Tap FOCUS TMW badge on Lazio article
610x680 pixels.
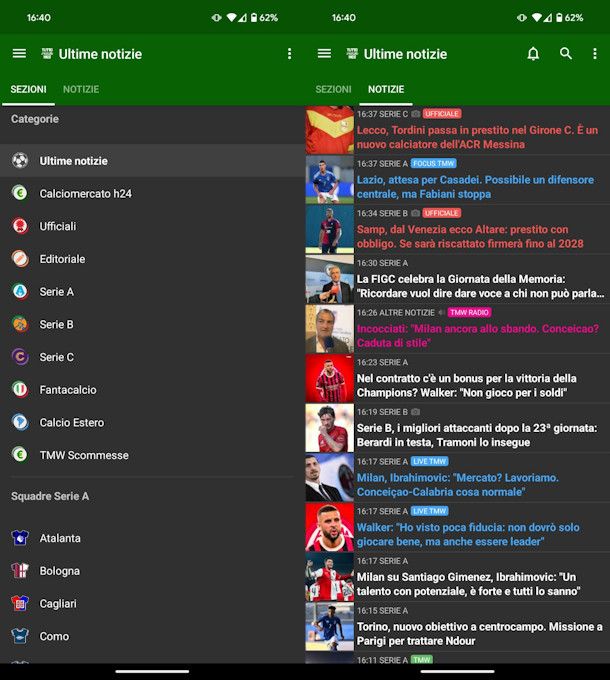click(434, 163)
